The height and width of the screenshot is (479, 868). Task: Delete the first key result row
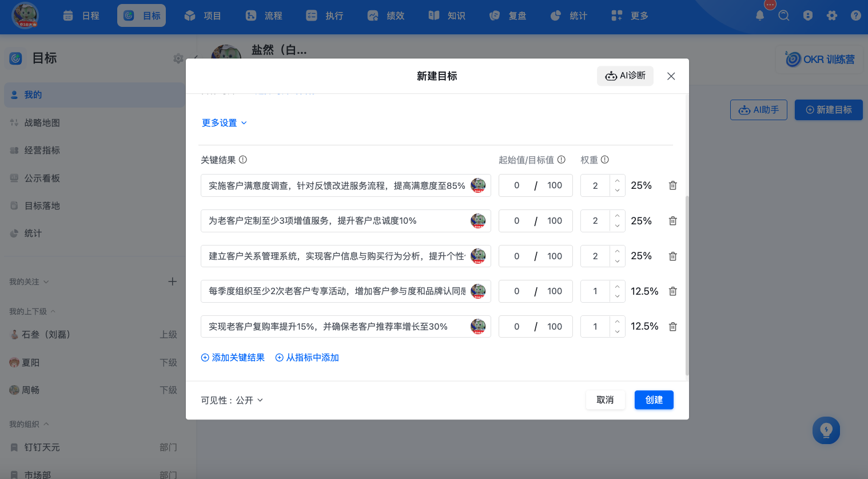click(x=673, y=185)
